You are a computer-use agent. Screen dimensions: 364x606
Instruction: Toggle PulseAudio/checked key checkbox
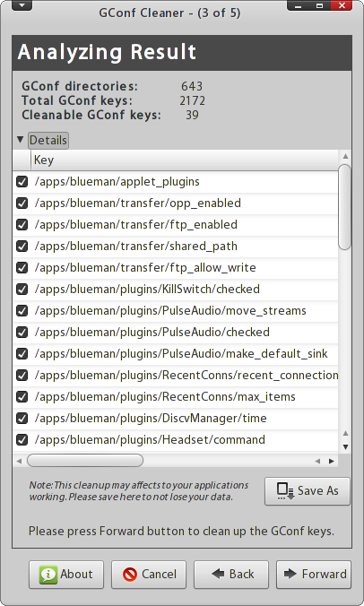tap(22, 332)
